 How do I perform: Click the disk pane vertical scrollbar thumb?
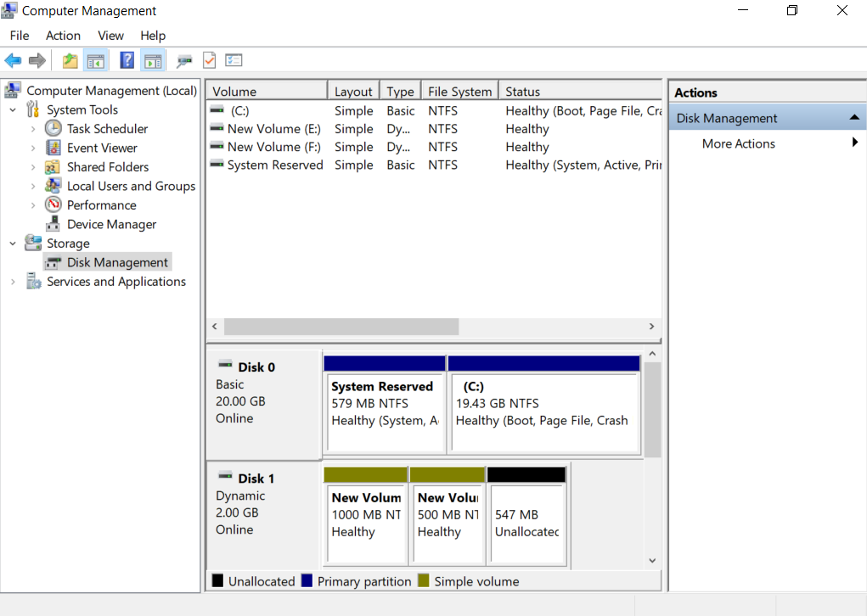[652, 410]
